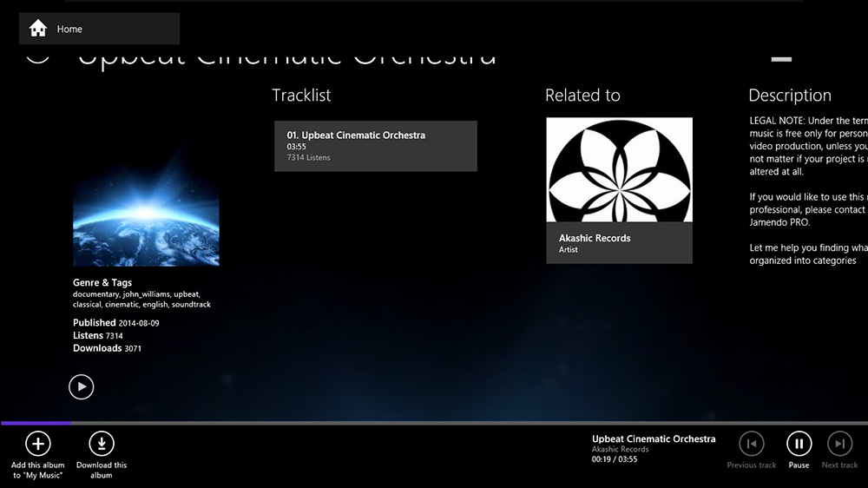Go back using the circular back arrow
868x488 pixels.
point(36,54)
